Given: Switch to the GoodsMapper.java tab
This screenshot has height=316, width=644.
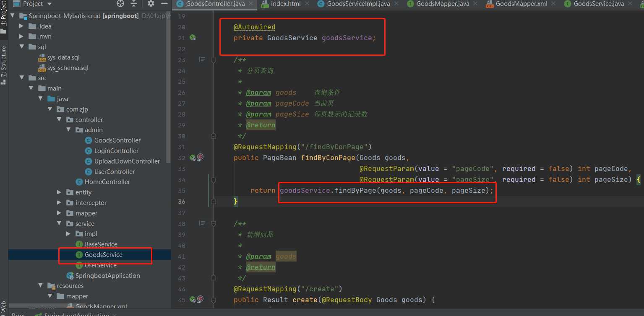Looking at the screenshot, I should click(x=443, y=4).
